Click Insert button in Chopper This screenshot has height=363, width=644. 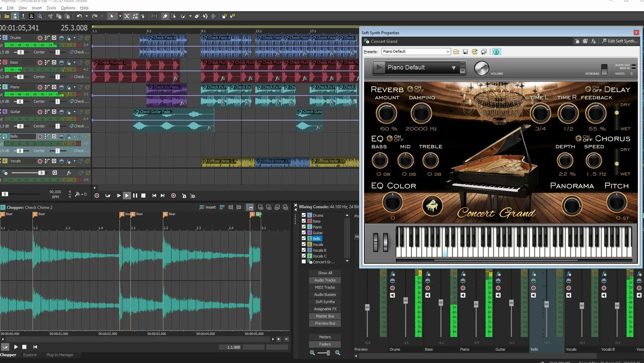coord(208,207)
